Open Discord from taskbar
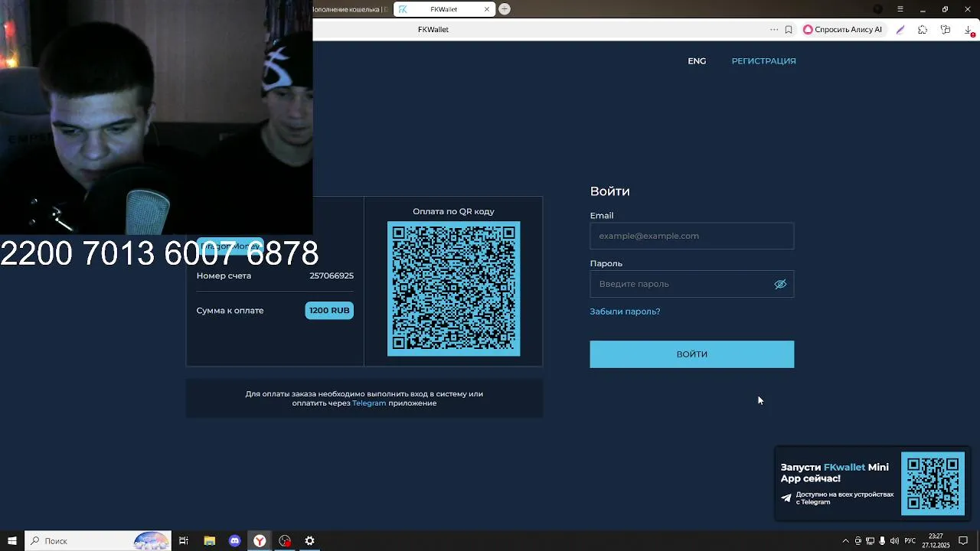 [x=234, y=541]
